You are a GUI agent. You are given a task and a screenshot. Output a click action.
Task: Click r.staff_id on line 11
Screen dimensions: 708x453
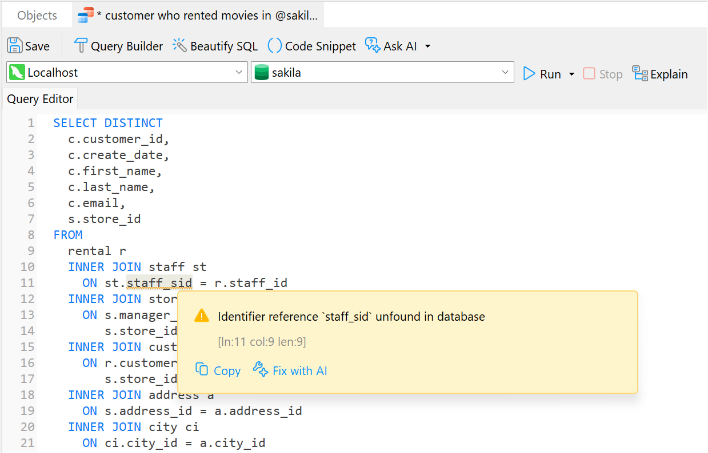click(251, 283)
